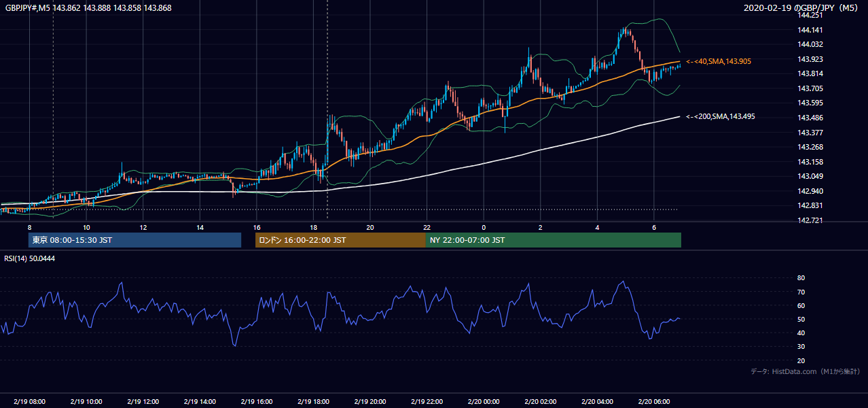
Task: Click the bottom date label 2/19 12:00
Action: click(x=143, y=401)
